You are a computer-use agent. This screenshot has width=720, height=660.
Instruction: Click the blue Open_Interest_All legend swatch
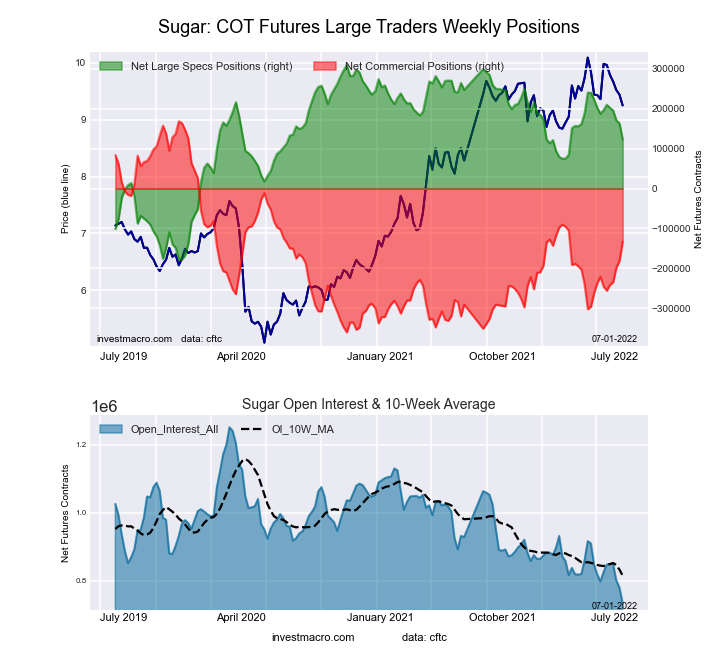pos(111,429)
